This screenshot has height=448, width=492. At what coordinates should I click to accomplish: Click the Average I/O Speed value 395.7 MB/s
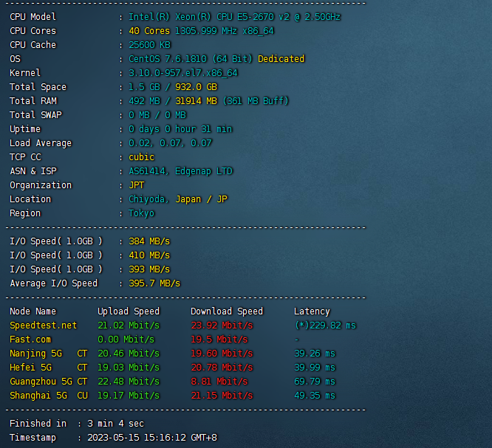click(154, 283)
